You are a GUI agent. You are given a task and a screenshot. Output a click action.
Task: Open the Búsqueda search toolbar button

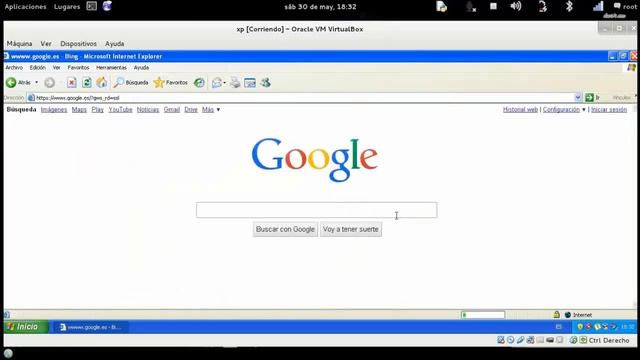click(x=131, y=82)
